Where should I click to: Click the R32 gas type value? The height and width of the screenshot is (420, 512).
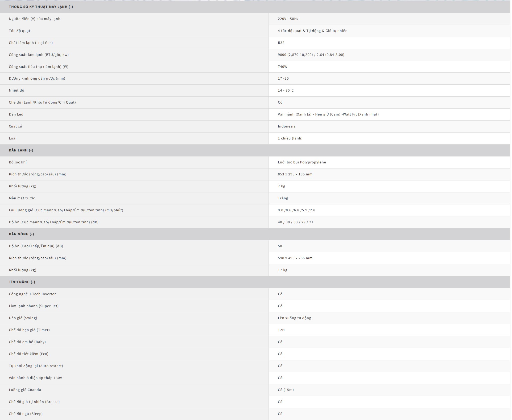click(281, 43)
